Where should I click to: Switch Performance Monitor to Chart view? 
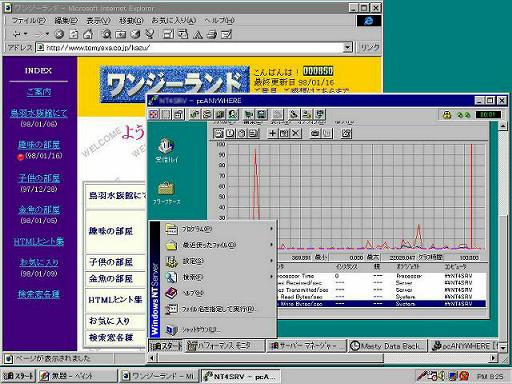pos(219,133)
